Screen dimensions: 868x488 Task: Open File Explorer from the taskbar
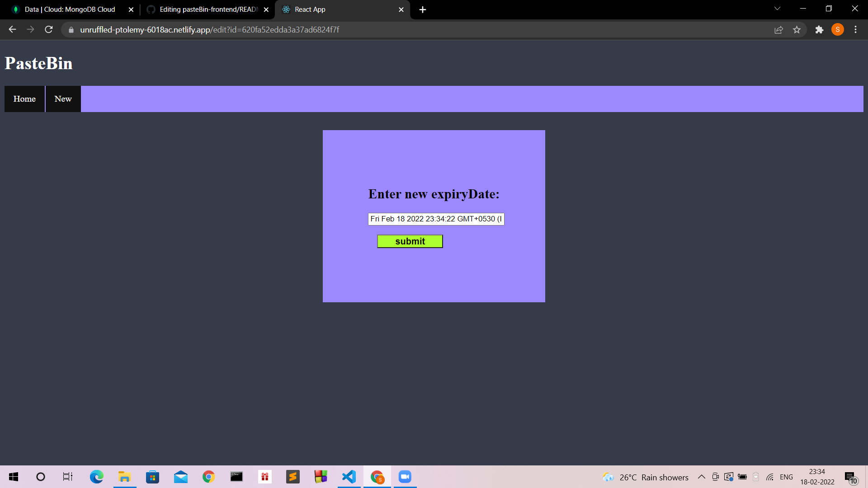tap(124, 477)
